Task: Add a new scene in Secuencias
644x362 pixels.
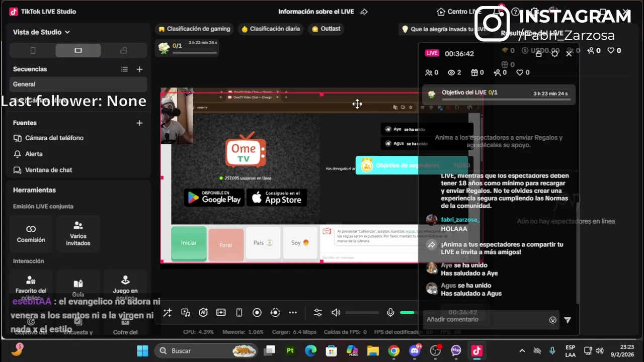Action: pos(139,69)
